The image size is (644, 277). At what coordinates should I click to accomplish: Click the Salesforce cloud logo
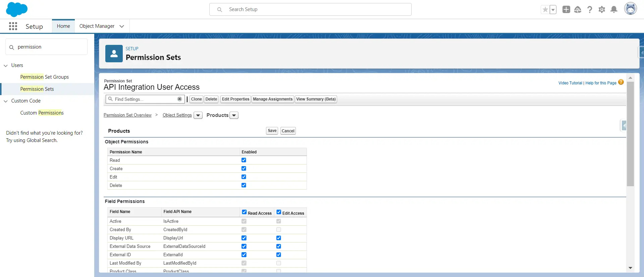point(17,9)
